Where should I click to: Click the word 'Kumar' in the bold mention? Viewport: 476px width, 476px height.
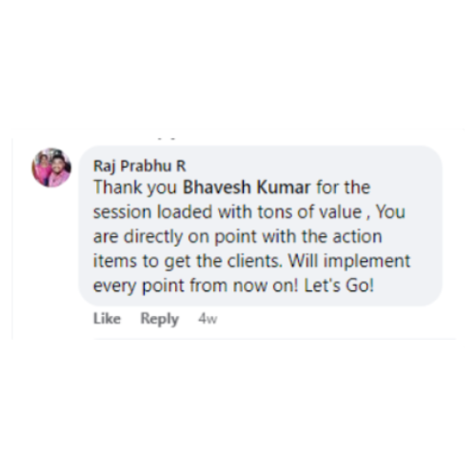[x=283, y=187]
